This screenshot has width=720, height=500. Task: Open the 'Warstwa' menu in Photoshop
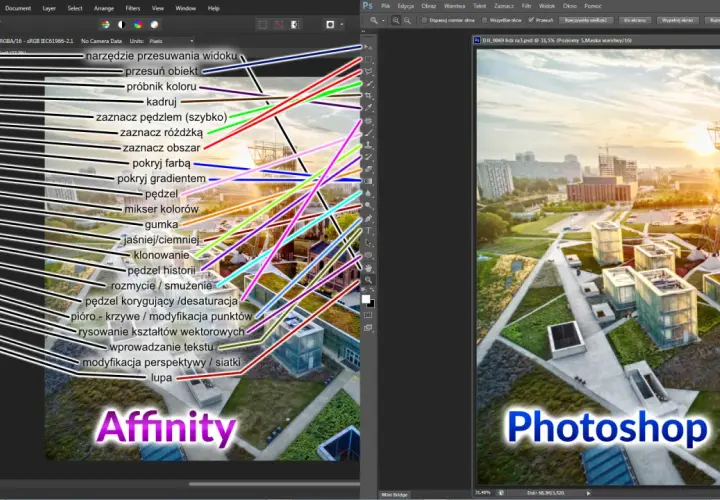coord(455,6)
